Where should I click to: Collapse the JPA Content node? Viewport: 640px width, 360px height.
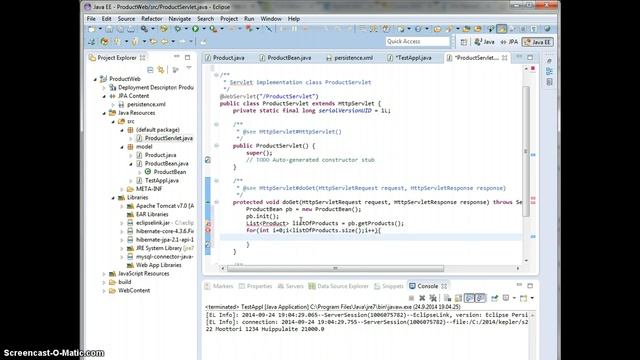coord(104,96)
